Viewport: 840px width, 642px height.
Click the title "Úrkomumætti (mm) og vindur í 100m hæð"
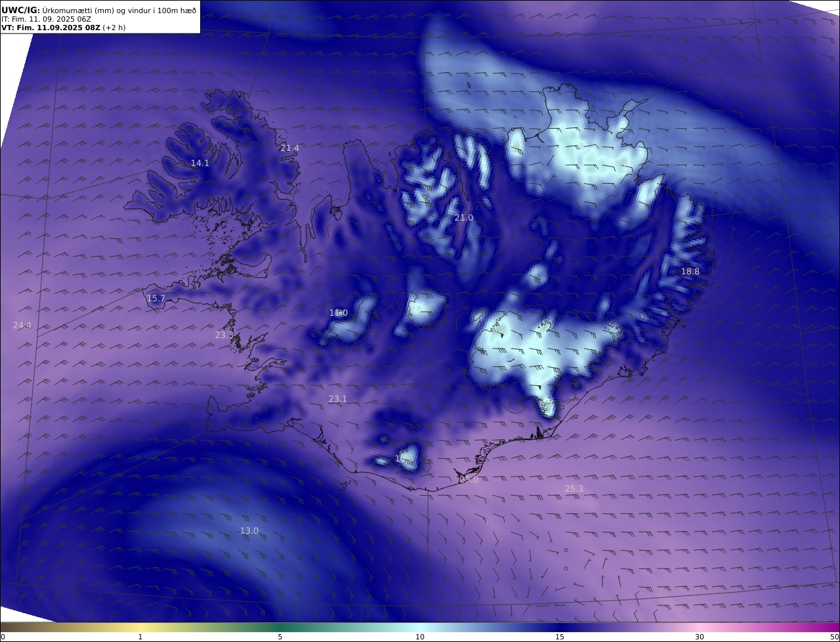point(119,10)
